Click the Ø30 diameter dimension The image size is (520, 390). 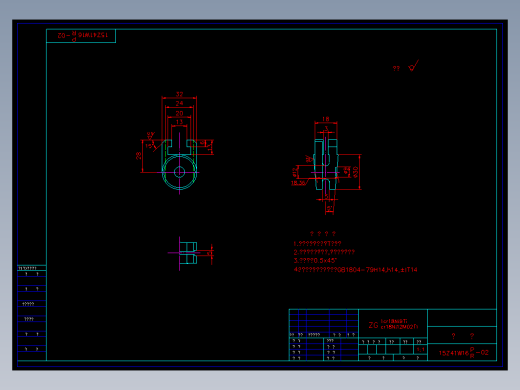pyautogui.click(x=356, y=172)
